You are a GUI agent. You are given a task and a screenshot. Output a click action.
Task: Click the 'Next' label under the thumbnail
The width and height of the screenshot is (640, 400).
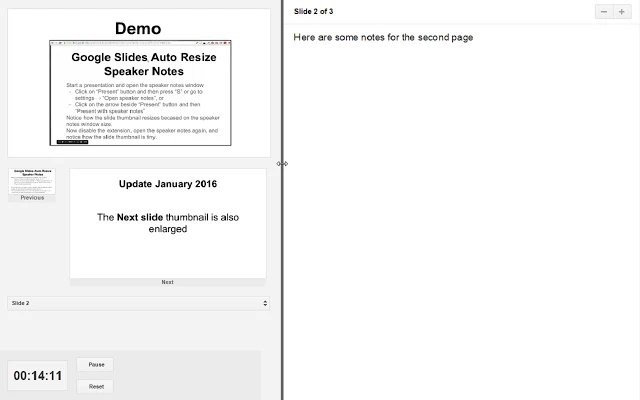pos(167,282)
